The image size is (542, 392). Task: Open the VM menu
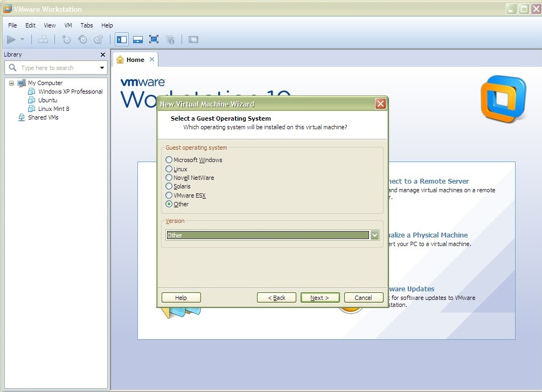68,25
